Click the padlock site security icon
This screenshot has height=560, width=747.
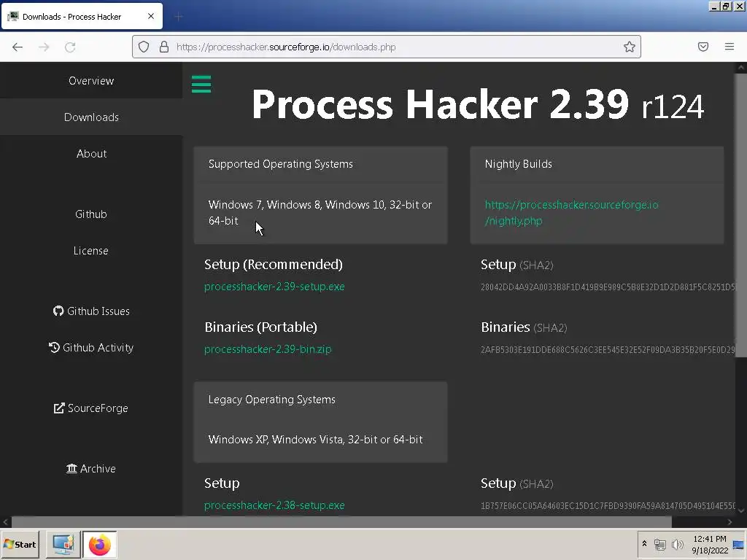[164, 47]
